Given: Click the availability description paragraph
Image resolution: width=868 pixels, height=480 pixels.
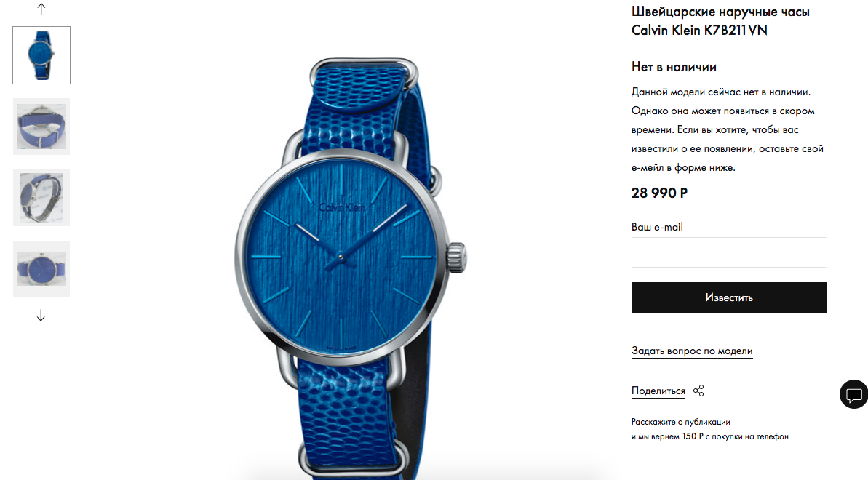Looking at the screenshot, I should (728, 129).
